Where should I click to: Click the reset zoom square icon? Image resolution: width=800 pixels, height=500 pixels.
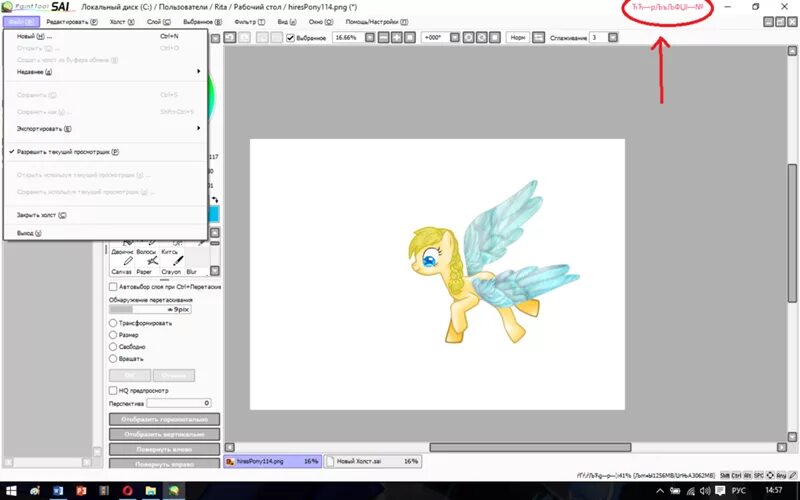pyautogui.click(x=410, y=38)
